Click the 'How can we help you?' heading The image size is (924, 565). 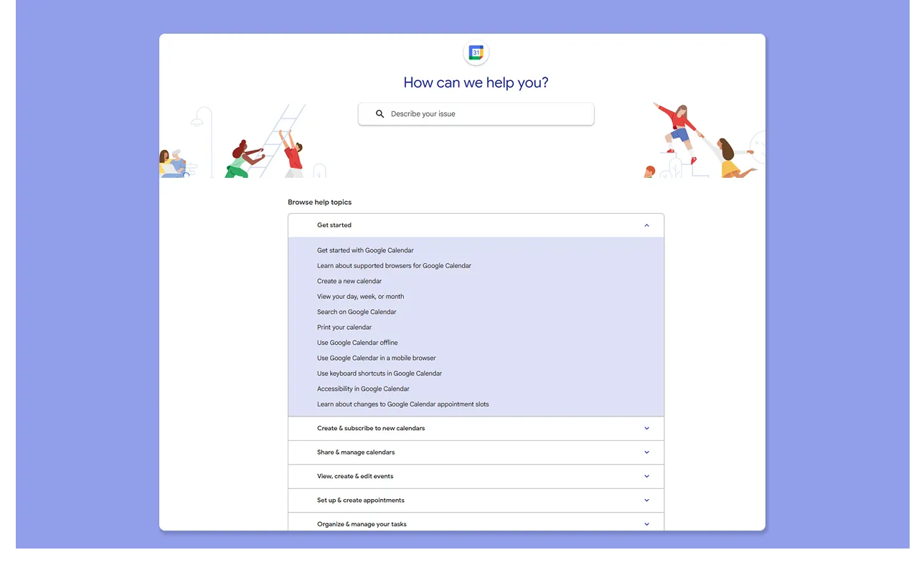[x=476, y=82]
